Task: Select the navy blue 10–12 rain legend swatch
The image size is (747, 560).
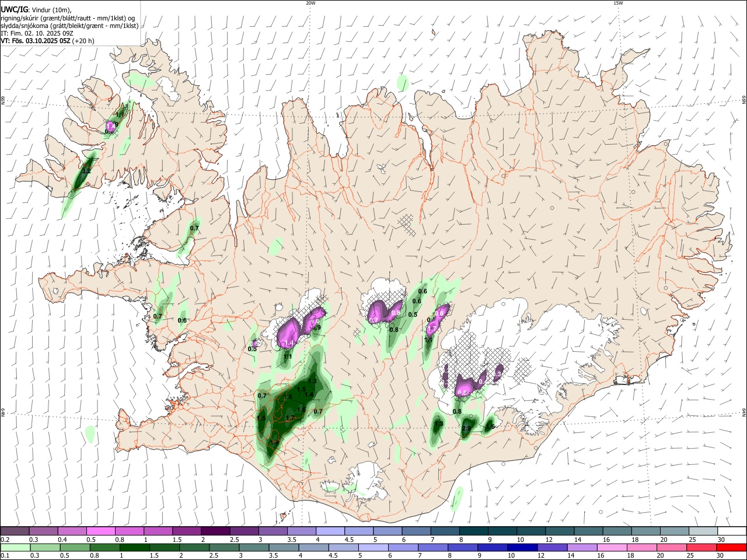Action: (x=523, y=547)
